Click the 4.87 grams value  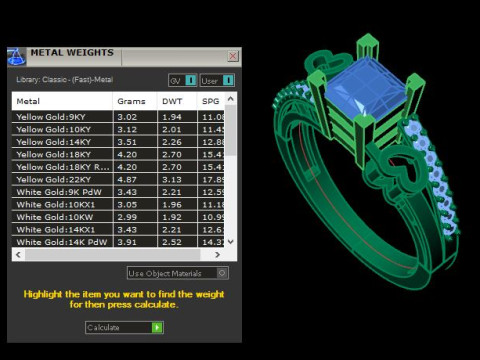point(127,180)
